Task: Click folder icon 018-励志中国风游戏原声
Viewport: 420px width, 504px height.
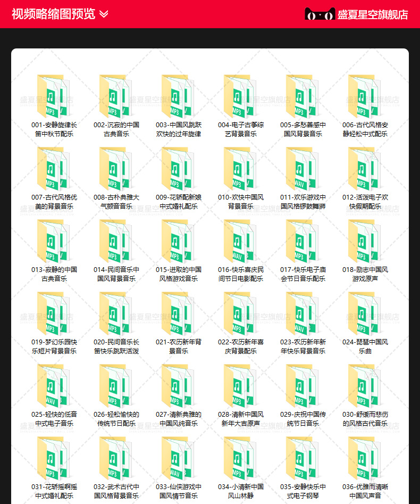Action: tap(365, 241)
